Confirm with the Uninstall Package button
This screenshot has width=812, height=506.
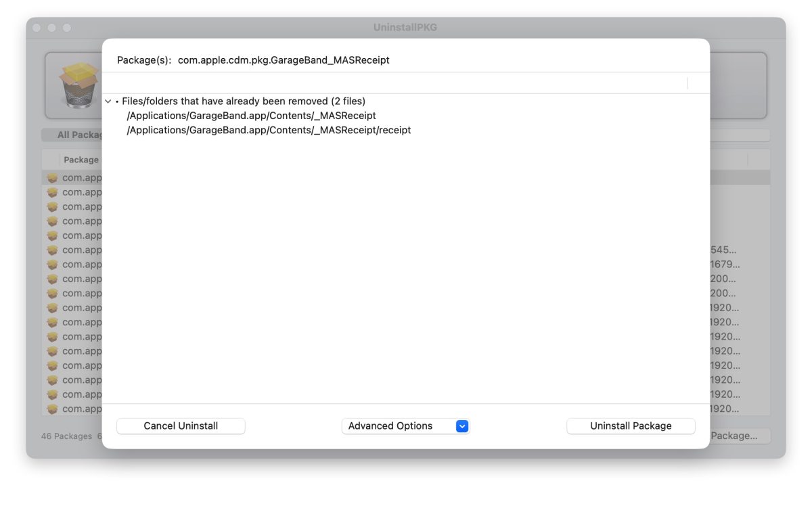[631, 426]
